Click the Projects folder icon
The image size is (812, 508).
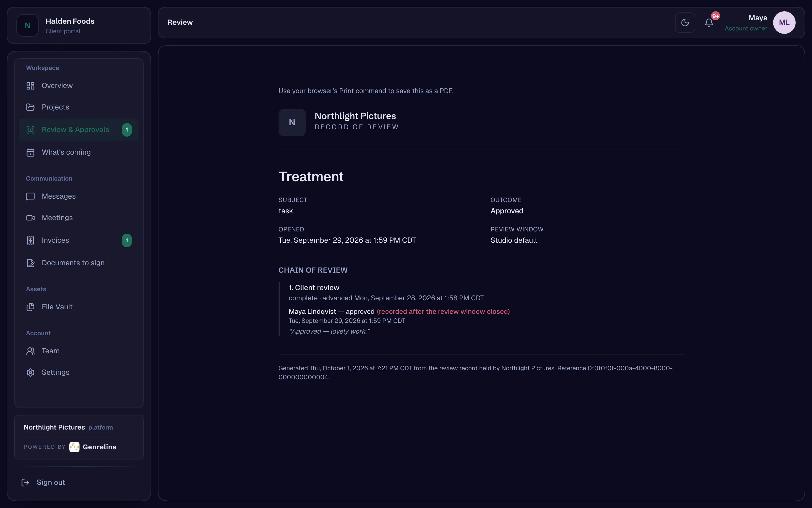pyautogui.click(x=30, y=107)
